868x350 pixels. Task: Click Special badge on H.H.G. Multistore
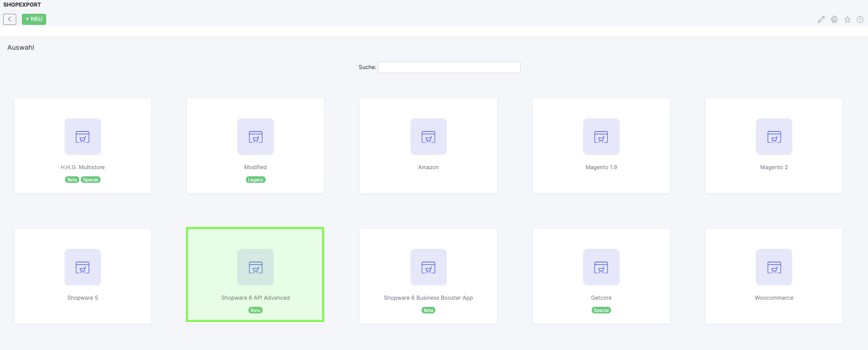click(91, 180)
